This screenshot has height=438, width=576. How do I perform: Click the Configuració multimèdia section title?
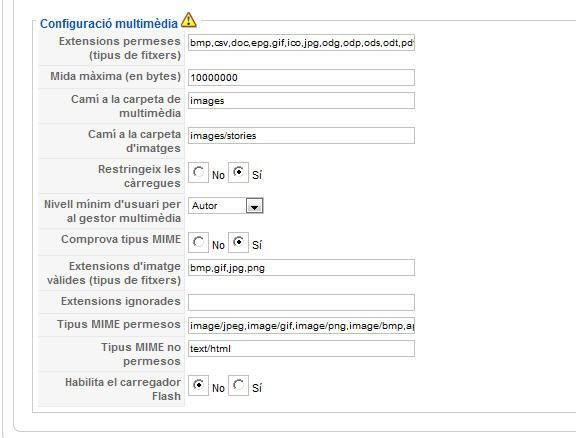109,24
